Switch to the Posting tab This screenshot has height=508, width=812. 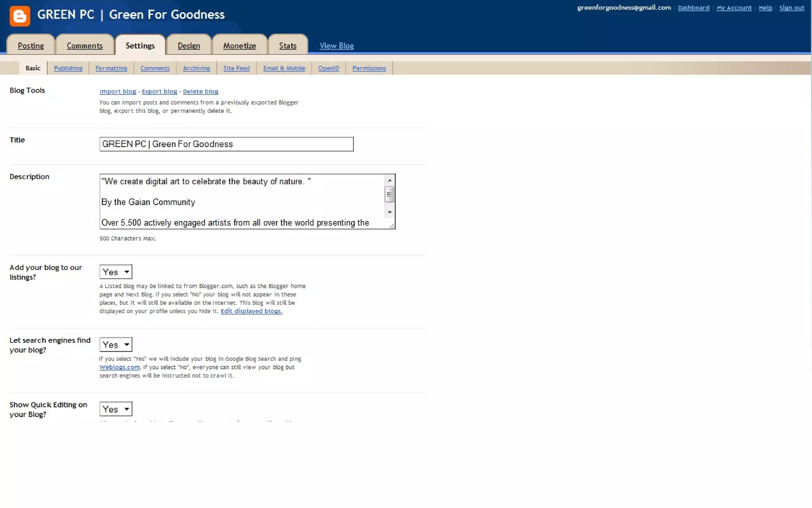tap(31, 46)
